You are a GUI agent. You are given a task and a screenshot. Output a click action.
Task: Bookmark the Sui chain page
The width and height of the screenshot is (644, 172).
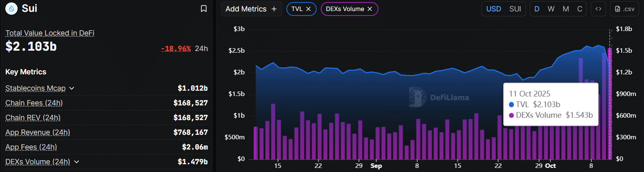click(x=203, y=9)
